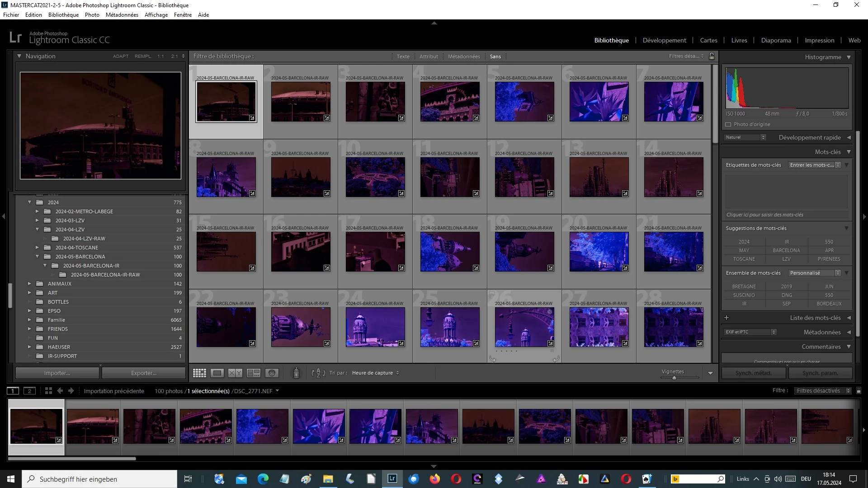868x488 pixels.
Task: Collapse the 2024-05-BARCELONA folder
Action: (x=37, y=257)
